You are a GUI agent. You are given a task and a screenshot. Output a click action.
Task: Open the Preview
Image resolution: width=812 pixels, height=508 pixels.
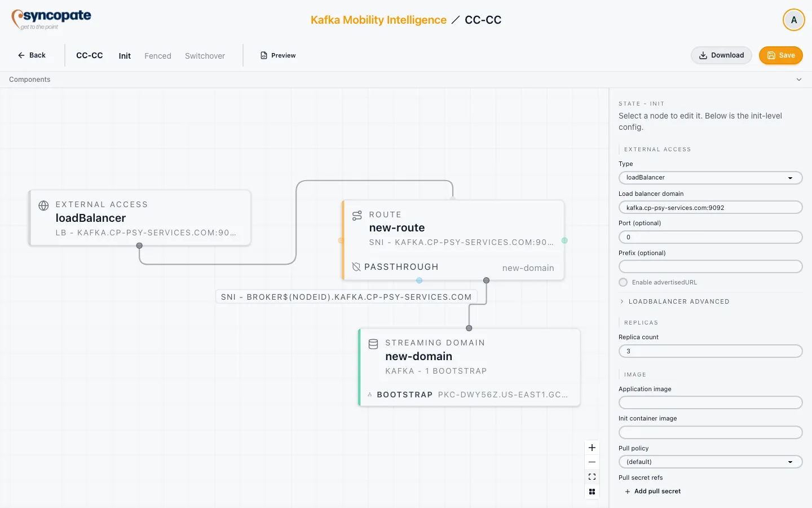278,55
